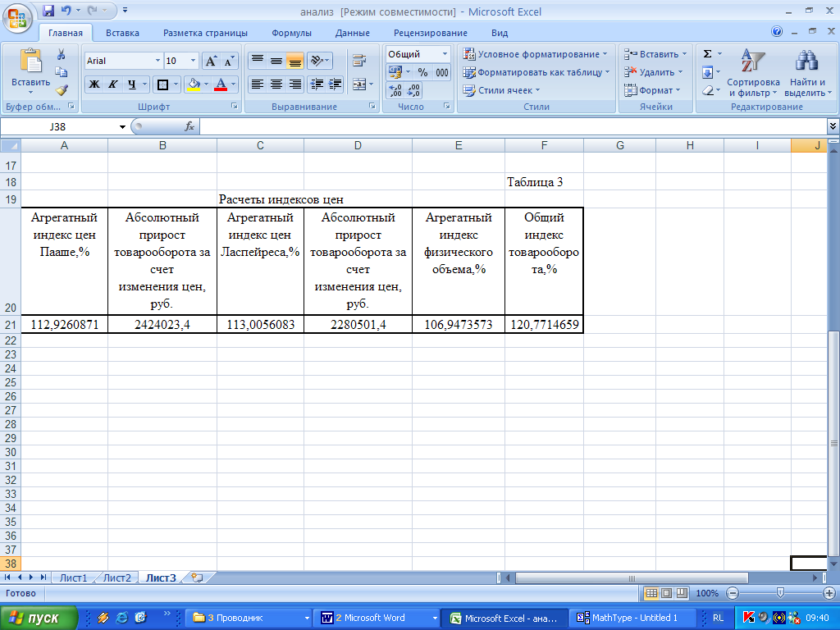
Task: Click the Сортировка и фильтр button
Action: [752, 74]
